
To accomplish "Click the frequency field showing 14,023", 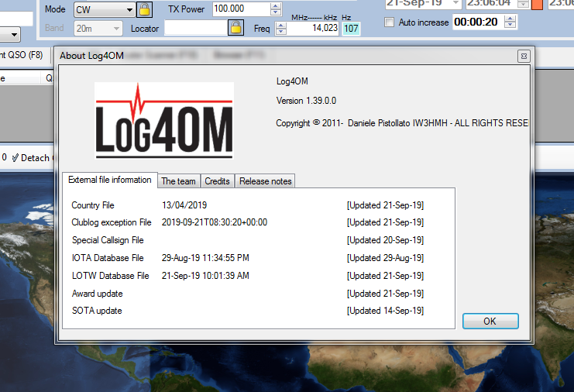I will point(314,28).
